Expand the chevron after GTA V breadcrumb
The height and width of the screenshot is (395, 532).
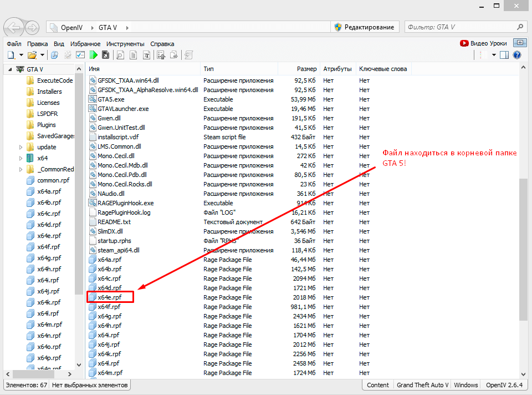point(127,28)
